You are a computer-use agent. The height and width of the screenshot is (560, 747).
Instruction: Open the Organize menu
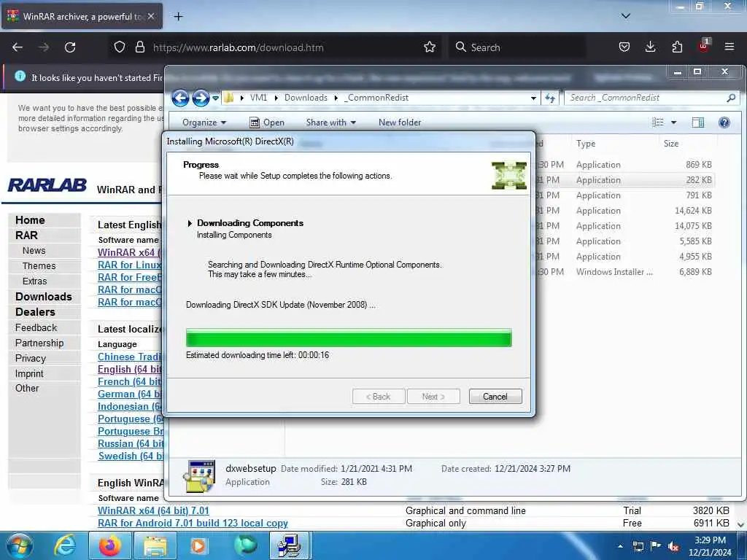click(204, 122)
